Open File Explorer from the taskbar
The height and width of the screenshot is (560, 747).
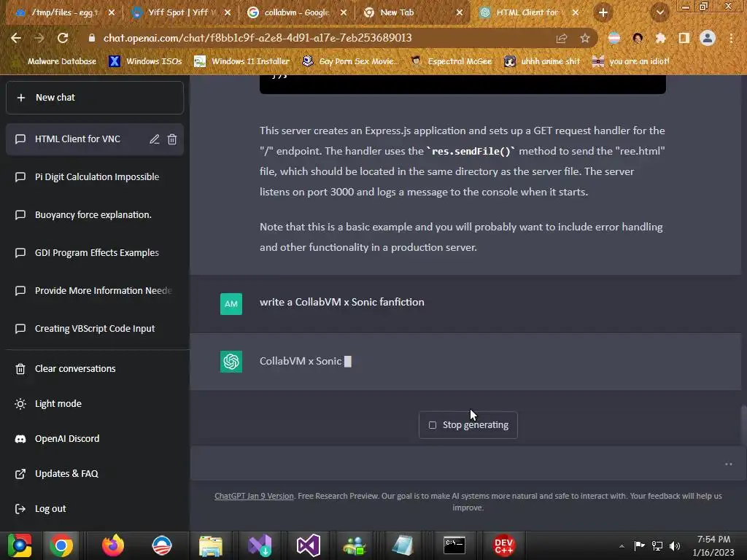coord(211,545)
